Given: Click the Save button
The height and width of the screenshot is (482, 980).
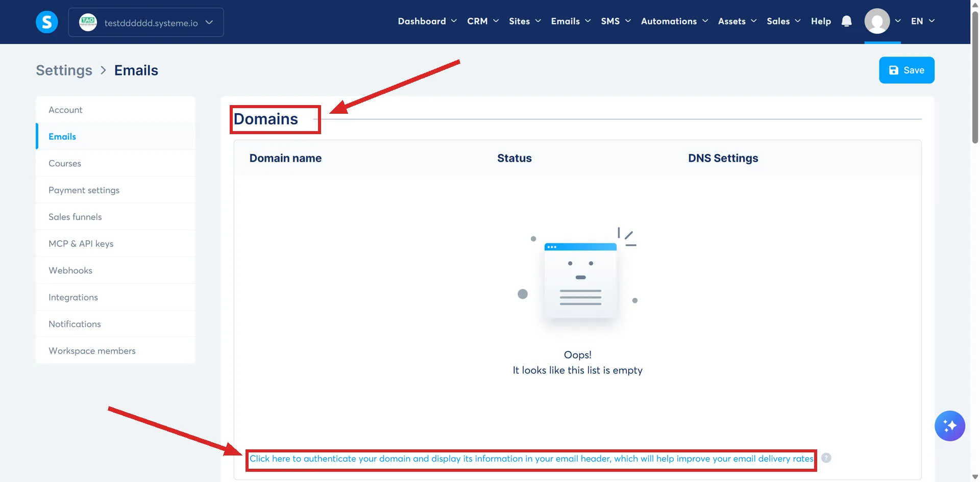Looking at the screenshot, I should click(906, 70).
